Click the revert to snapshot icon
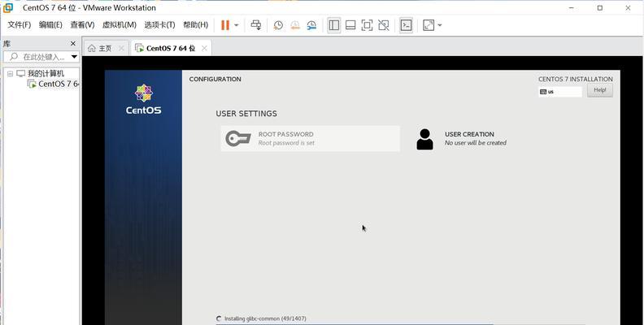The height and width of the screenshot is (325, 644). [295, 25]
